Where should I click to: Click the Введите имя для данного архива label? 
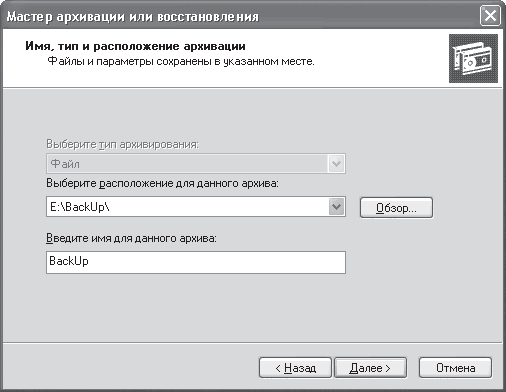[131, 238]
